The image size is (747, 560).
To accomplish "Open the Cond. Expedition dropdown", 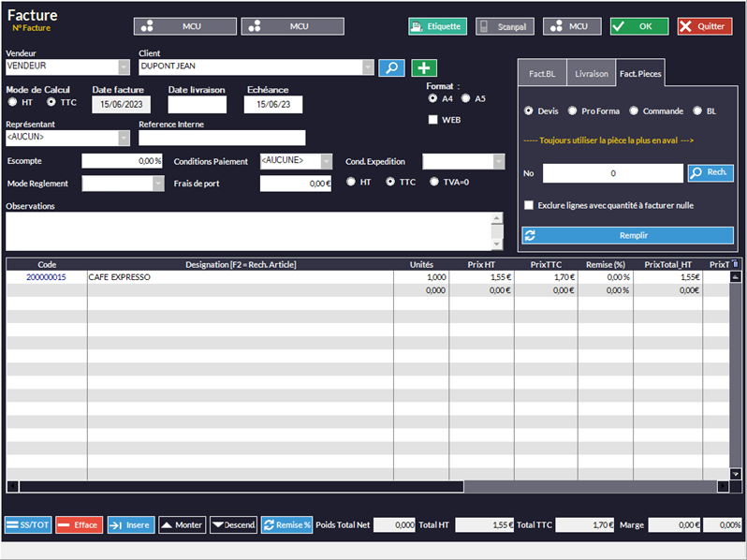I will [498, 161].
